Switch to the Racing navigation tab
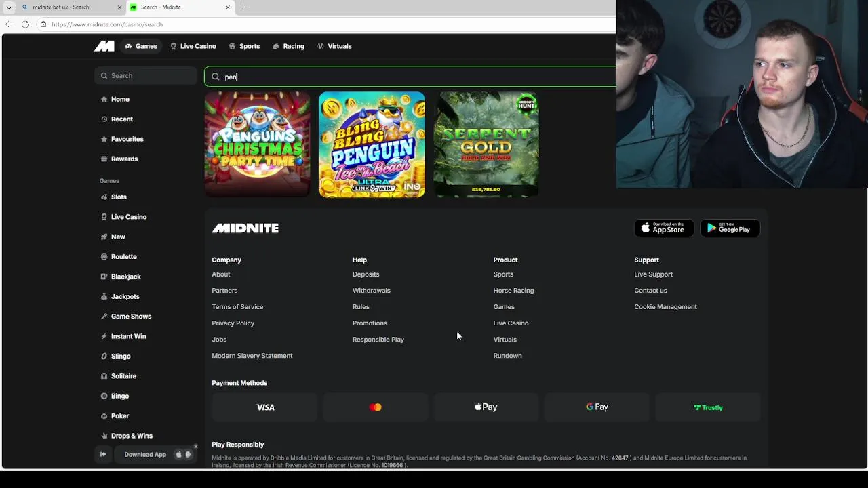Viewport: 868px width, 488px height. pyautogui.click(x=288, y=46)
